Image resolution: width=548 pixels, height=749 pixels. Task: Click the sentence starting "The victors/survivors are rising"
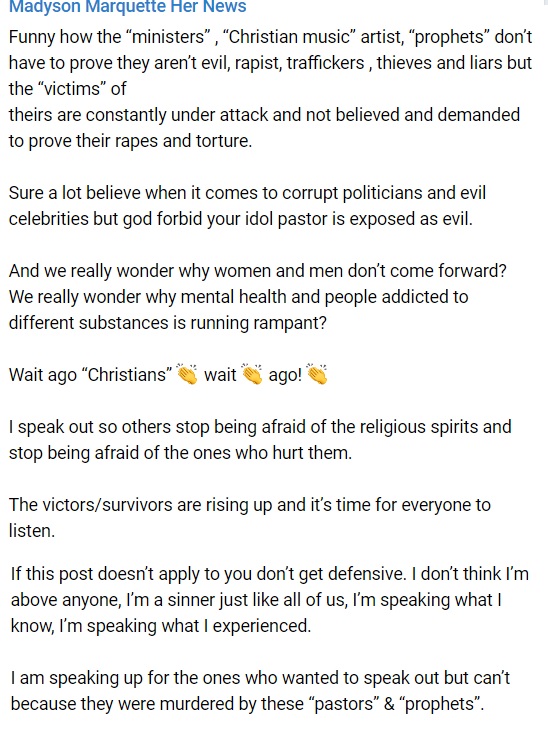click(249, 517)
